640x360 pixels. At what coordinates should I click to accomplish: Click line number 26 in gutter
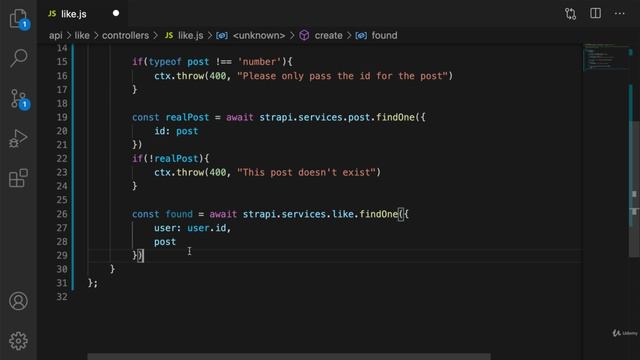pyautogui.click(x=62, y=214)
